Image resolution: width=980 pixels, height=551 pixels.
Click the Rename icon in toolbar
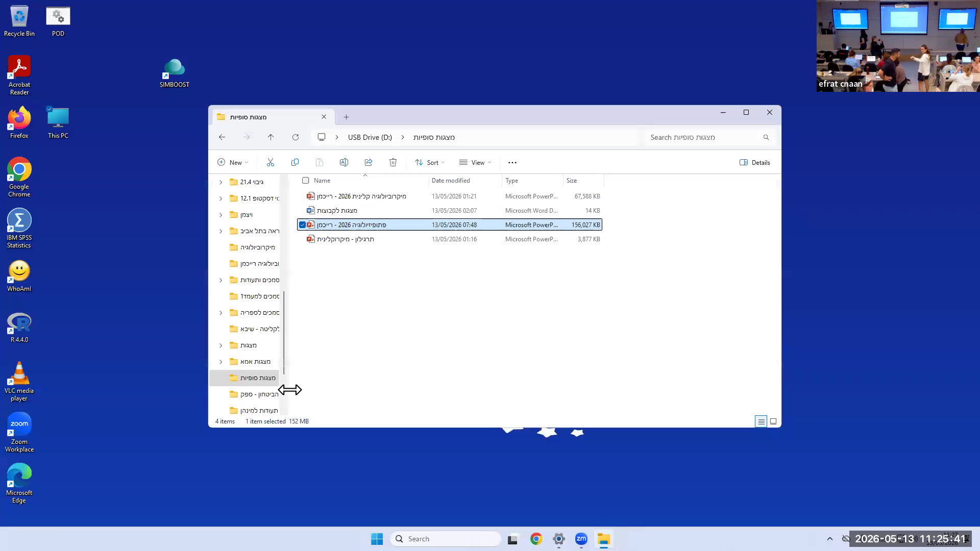coord(344,162)
